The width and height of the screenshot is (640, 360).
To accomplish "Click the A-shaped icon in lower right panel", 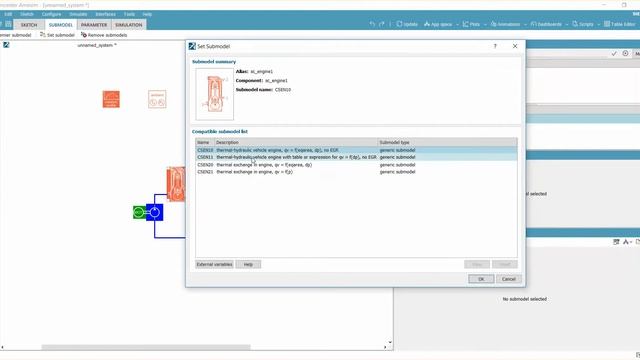I will 626,242.
